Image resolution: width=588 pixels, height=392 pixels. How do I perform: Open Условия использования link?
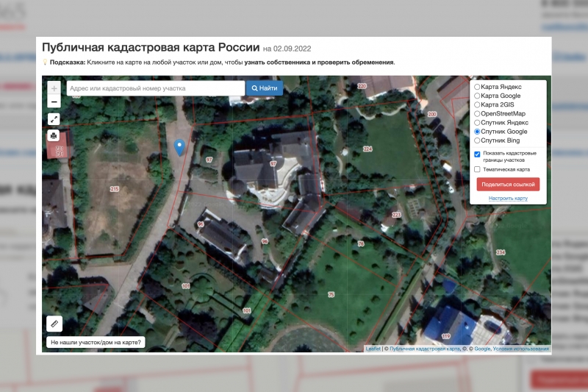[521, 349]
